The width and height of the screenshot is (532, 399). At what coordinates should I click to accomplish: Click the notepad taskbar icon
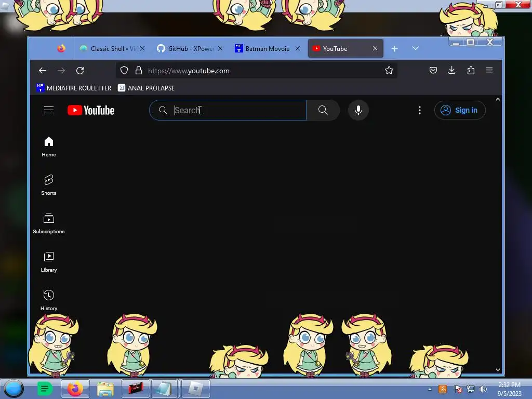(165, 389)
